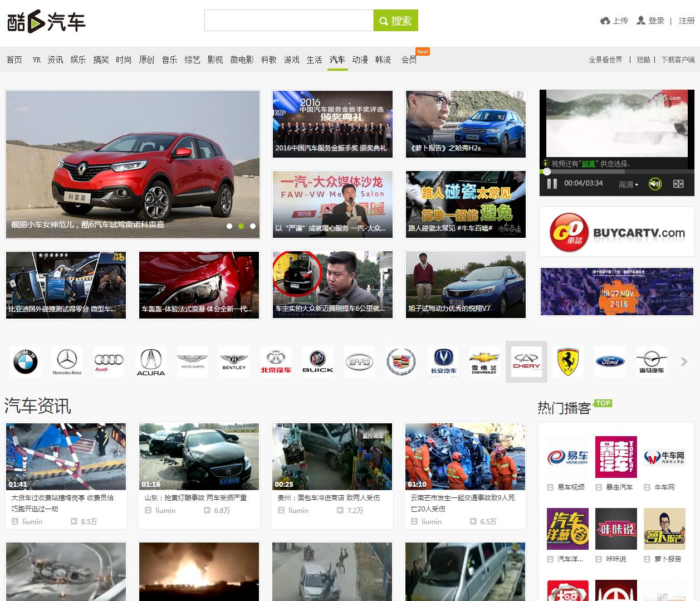Play the 01:41 大货车过收费站 video
Screen dimensions: 700x601
[x=66, y=457]
